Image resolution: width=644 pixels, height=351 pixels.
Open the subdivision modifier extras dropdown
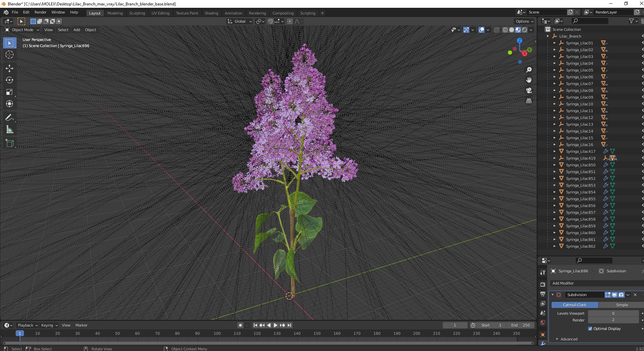[628, 295]
